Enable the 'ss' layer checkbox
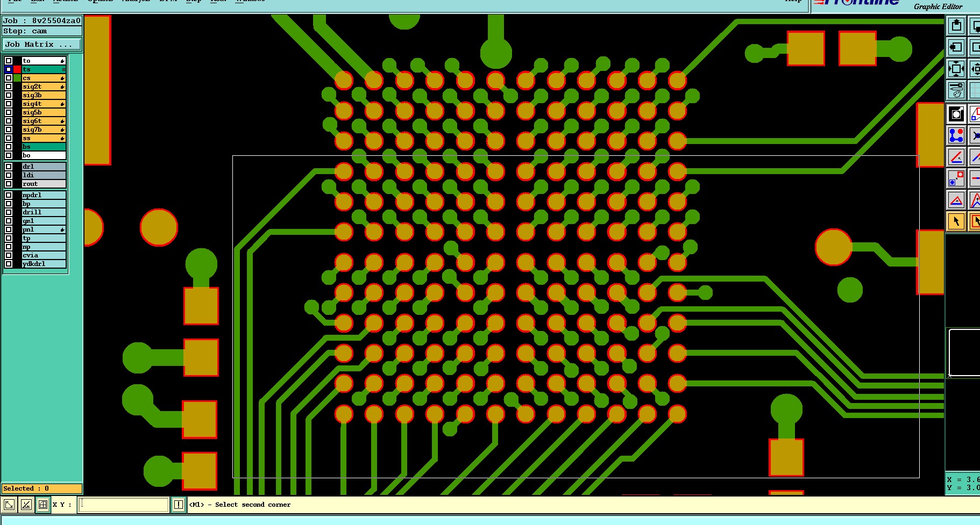The image size is (980, 525). pos(9,138)
